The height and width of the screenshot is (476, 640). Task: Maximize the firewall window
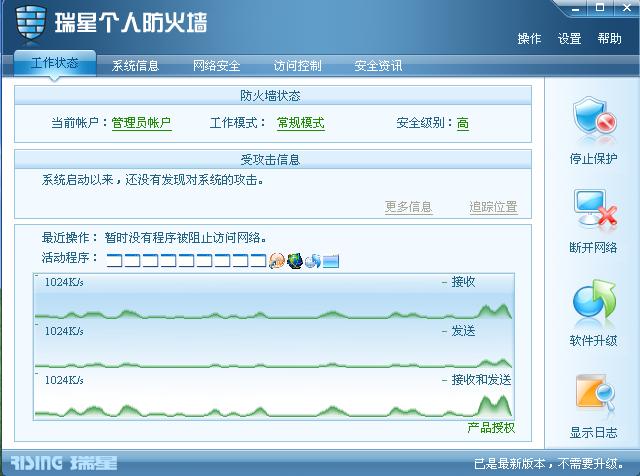[600, 8]
